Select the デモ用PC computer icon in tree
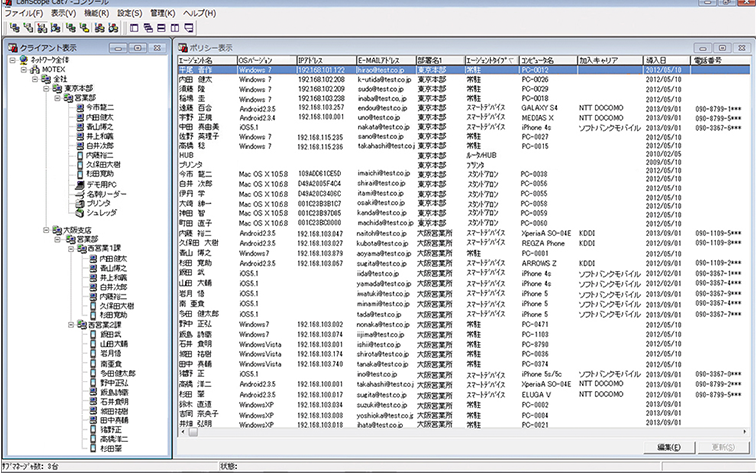Viewport: 756px width, 475px height. (79, 184)
